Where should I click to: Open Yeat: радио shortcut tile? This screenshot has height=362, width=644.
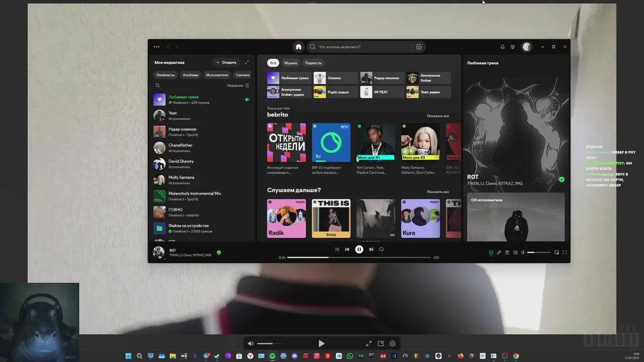(x=429, y=92)
